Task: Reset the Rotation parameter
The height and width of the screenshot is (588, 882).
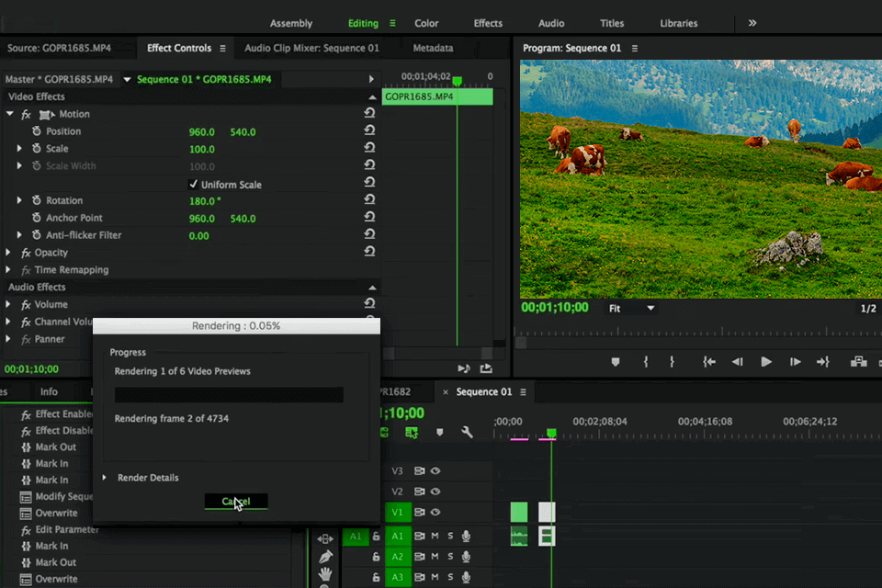Action: (369, 200)
